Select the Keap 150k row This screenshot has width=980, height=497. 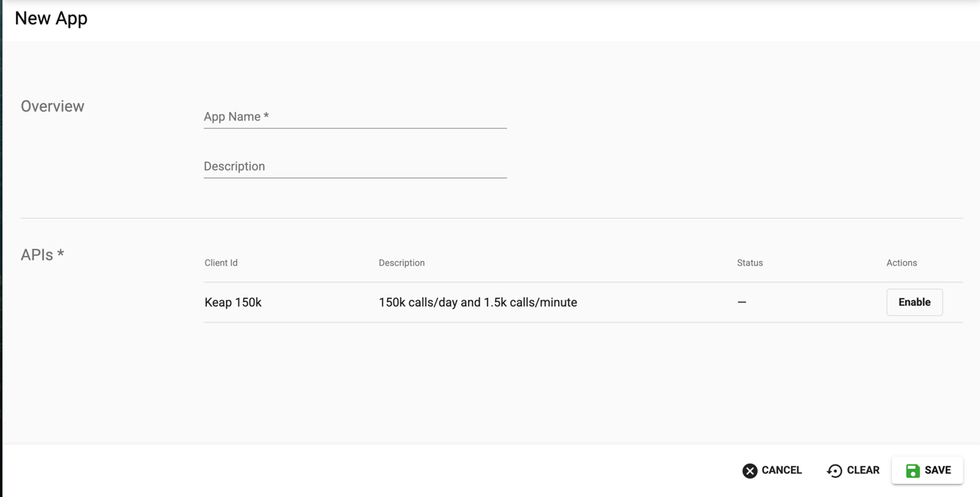click(x=531, y=302)
